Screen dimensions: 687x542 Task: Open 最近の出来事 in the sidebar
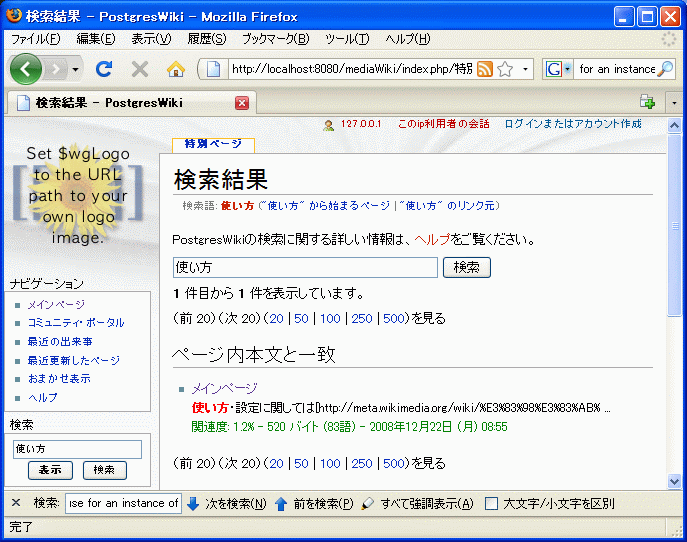(60, 341)
